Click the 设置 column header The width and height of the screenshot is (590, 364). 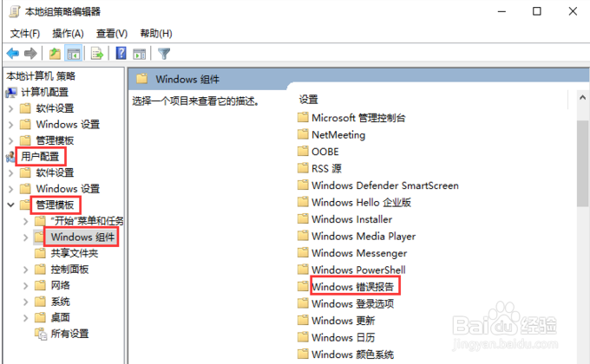(308, 100)
